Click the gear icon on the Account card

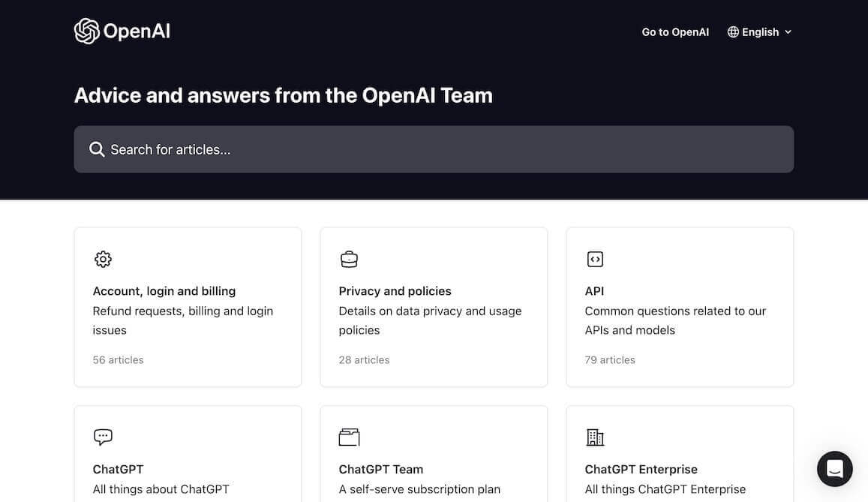tap(103, 259)
